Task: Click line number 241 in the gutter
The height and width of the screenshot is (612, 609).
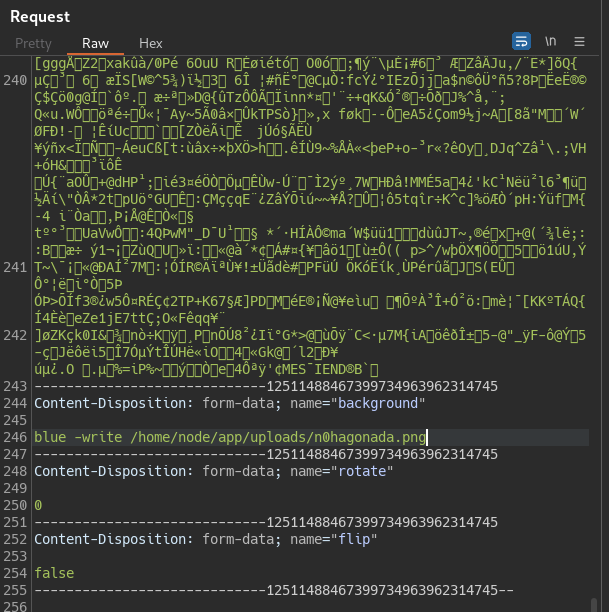Action: pos(15,267)
